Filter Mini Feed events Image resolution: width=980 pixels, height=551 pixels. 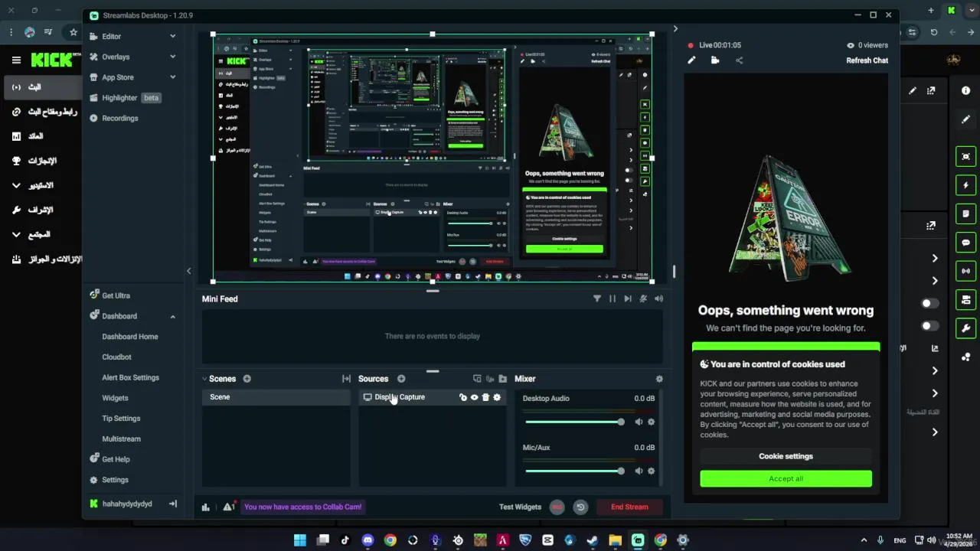tap(597, 299)
